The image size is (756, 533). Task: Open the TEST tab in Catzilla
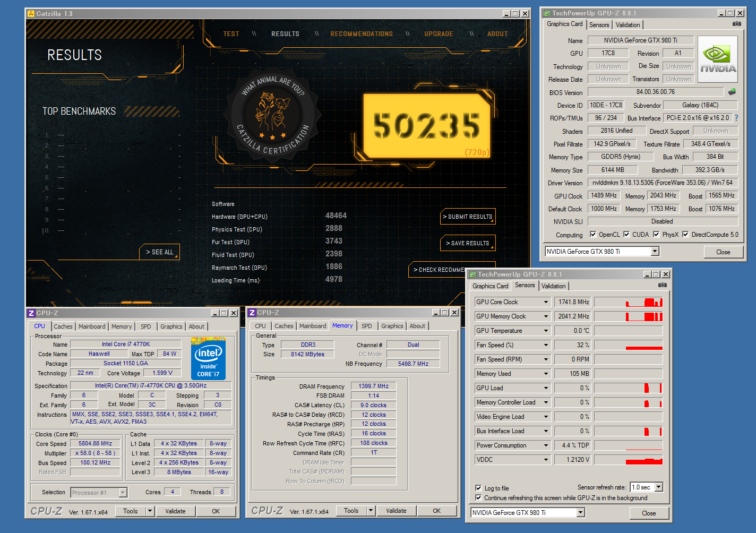click(x=231, y=34)
